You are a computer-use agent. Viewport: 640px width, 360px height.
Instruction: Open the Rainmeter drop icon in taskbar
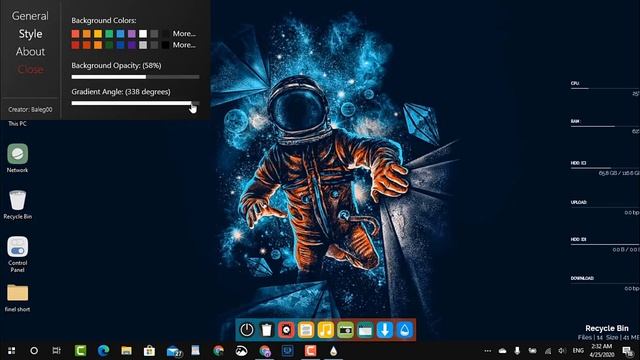pos(333,351)
